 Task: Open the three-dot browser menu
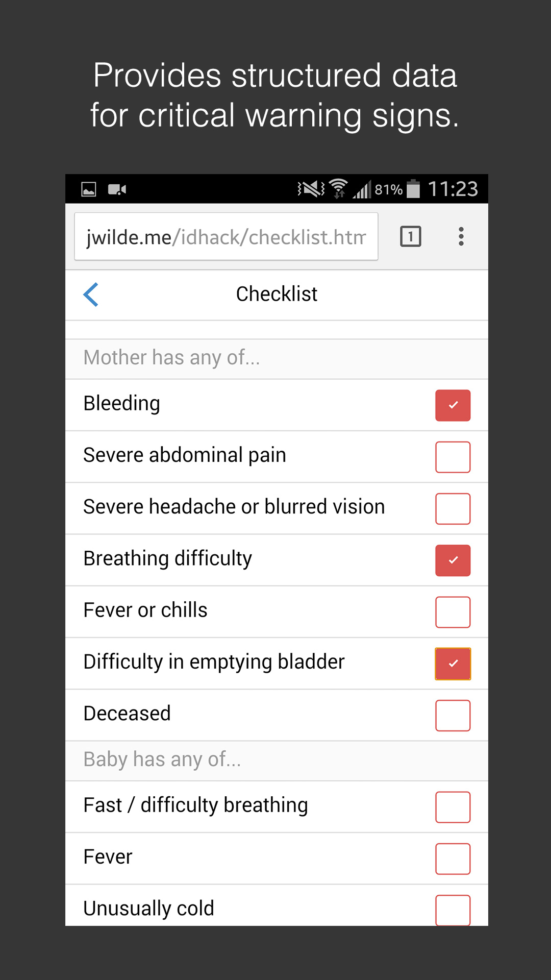(x=461, y=236)
